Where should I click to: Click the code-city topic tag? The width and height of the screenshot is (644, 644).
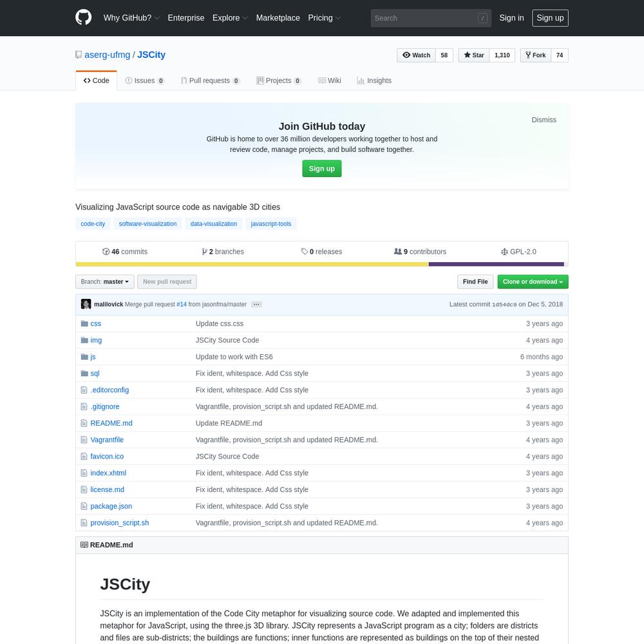93,224
